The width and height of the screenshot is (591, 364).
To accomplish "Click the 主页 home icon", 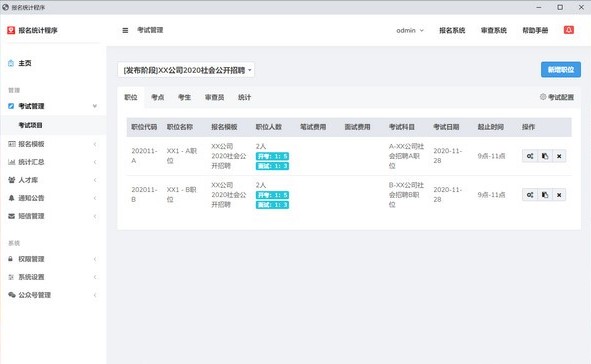I will tap(11, 63).
